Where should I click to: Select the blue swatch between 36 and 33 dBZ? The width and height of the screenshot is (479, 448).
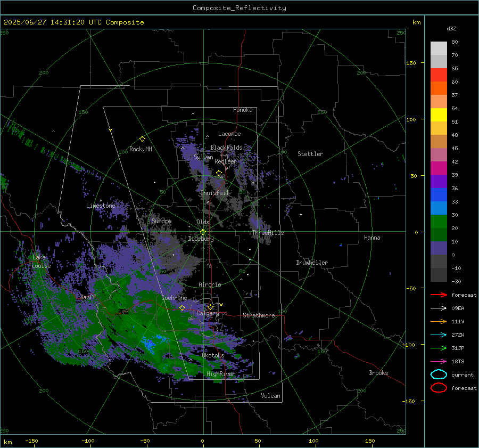click(439, 195)
